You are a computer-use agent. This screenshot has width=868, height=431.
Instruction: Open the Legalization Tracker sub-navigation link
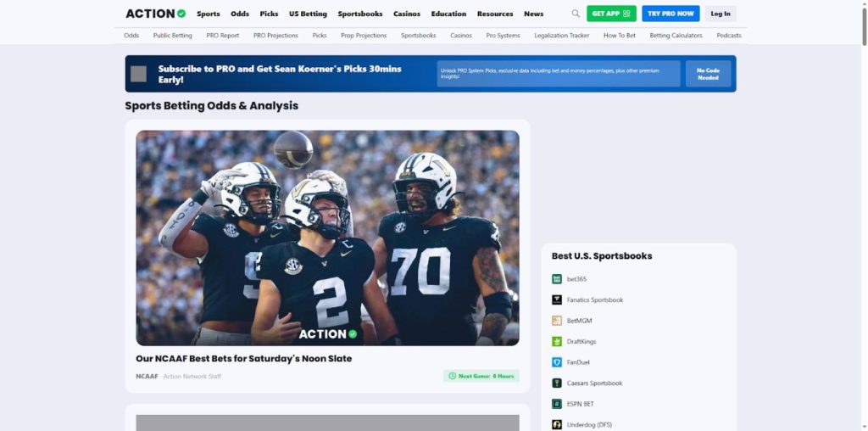coord(561,36)
